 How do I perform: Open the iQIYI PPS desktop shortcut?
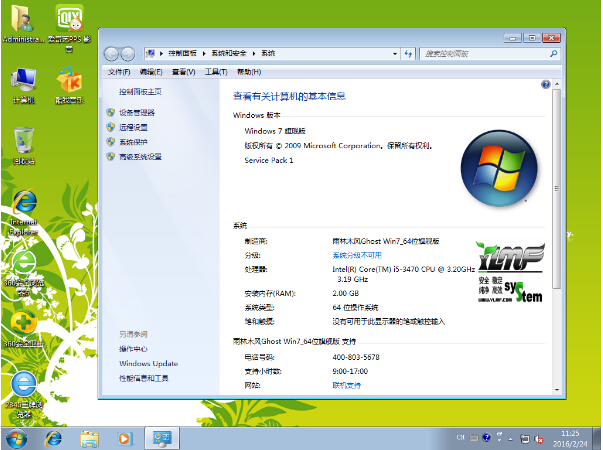point(69,27)
